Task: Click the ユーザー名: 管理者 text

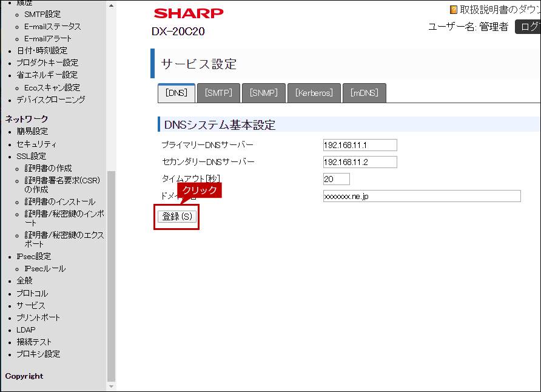Action: click(468, 27)
